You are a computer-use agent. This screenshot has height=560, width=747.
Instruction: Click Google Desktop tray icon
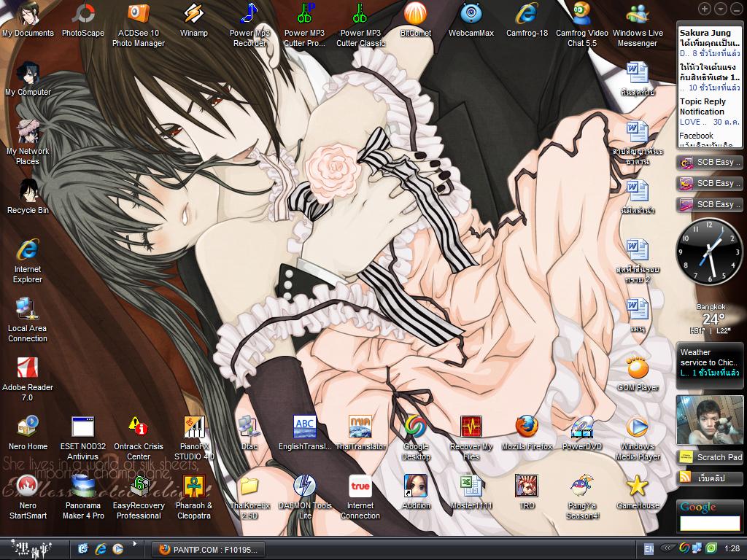[684, 549]
